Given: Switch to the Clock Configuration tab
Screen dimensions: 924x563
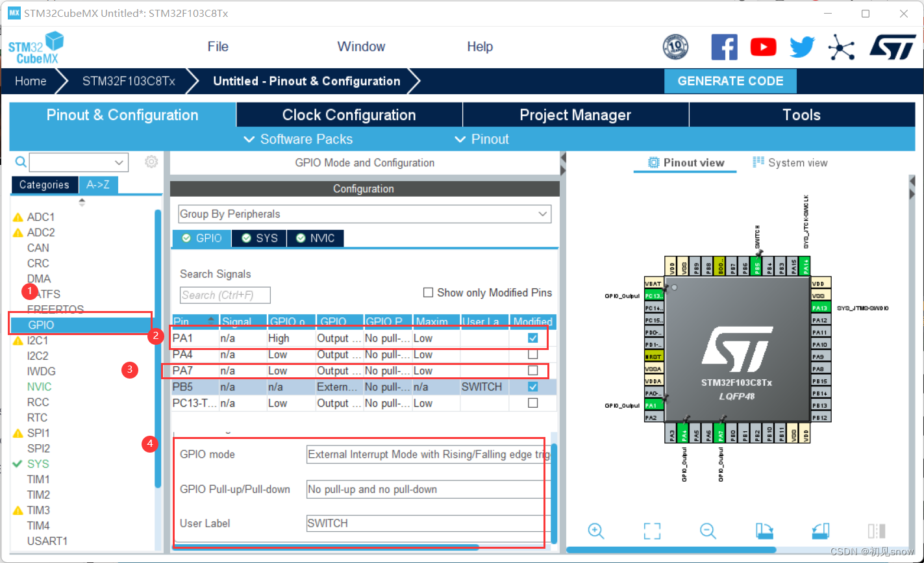Looking at the screenshot, I should [349, 115].
